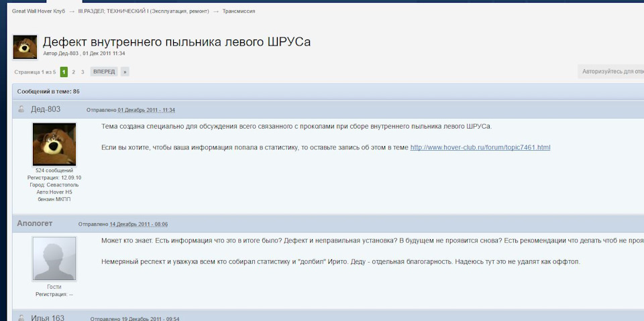
Task: Click the Авто:Hover H5 profile line
Action: coord(54,192)
